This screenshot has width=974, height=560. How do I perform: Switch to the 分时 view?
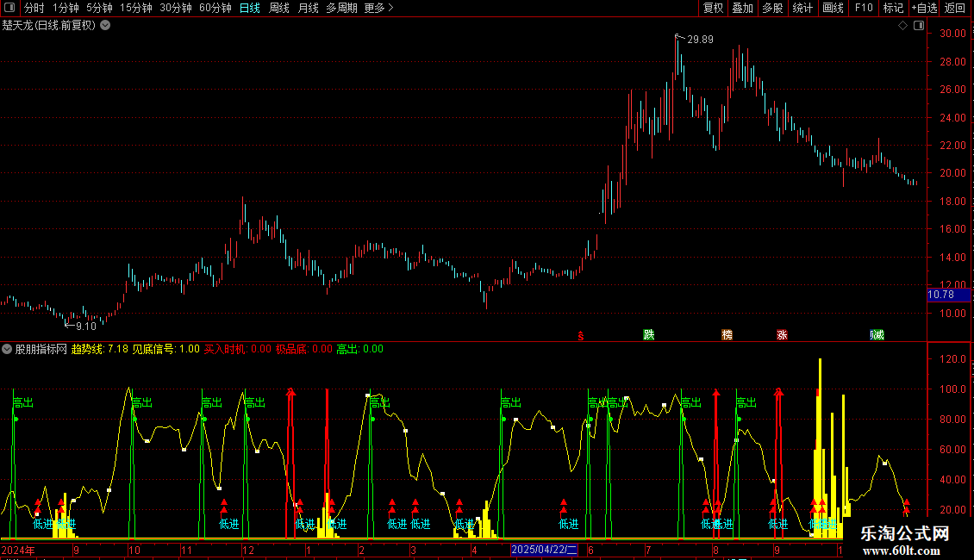(34, 8)
